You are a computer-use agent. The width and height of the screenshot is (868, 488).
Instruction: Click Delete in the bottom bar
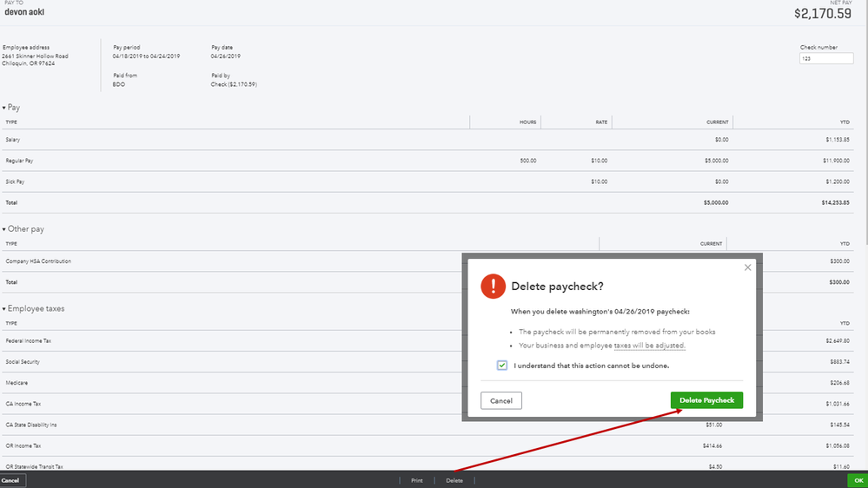[454, 480]
